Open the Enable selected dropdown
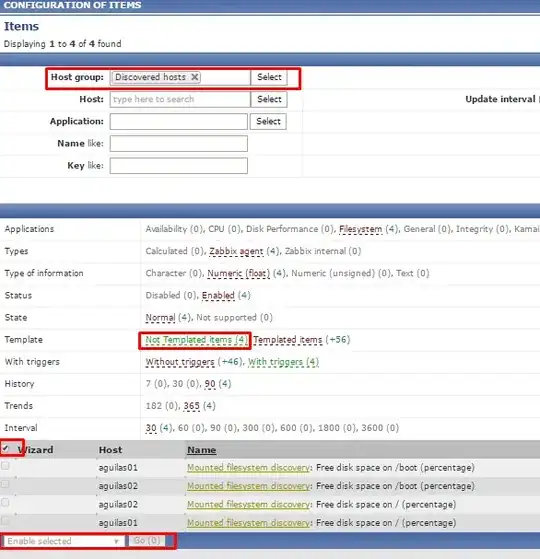Viewport: 540px width, 559px height. click(x=63, y=541)
